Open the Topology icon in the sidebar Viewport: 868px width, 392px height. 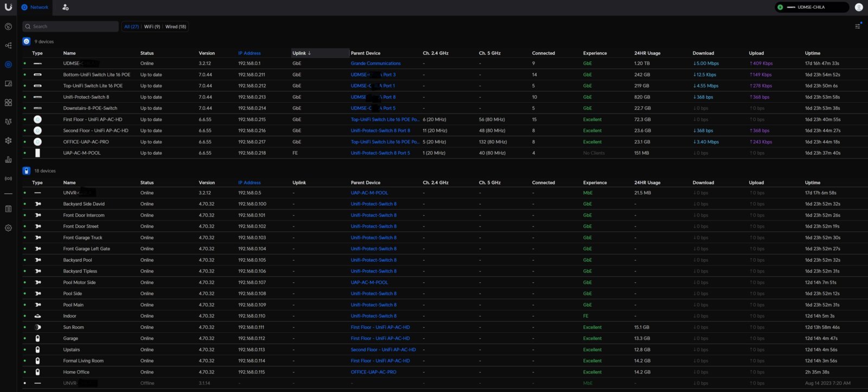(x=8, y=46)
